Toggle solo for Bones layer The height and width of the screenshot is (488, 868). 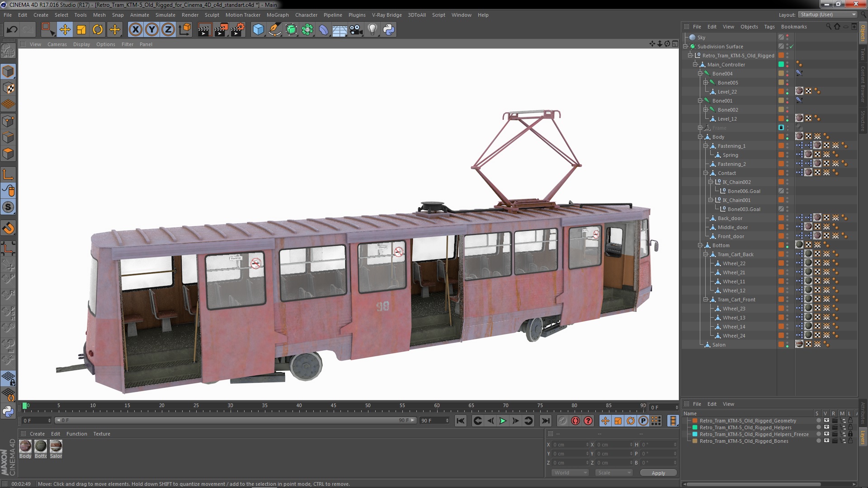pos(818,441)
